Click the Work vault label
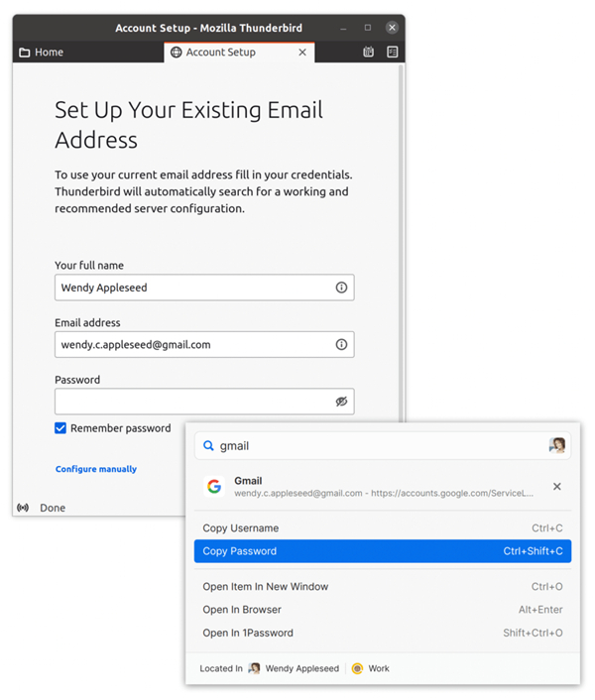 click(x=379, y=668)
